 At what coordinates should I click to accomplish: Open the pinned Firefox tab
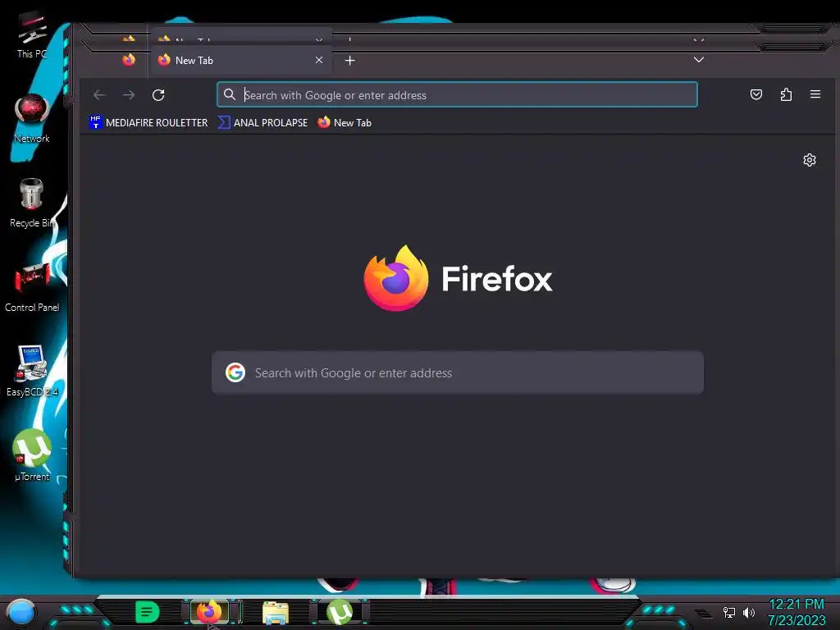click(129, 60)
